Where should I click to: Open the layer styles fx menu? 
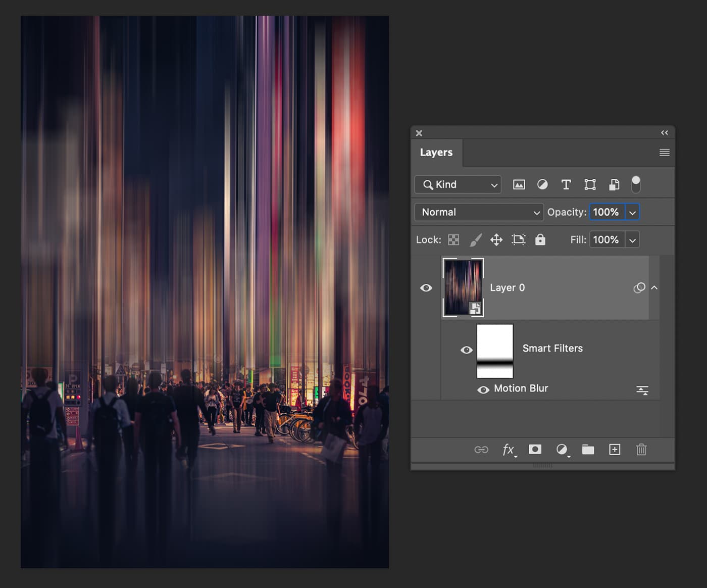point(509,449)
